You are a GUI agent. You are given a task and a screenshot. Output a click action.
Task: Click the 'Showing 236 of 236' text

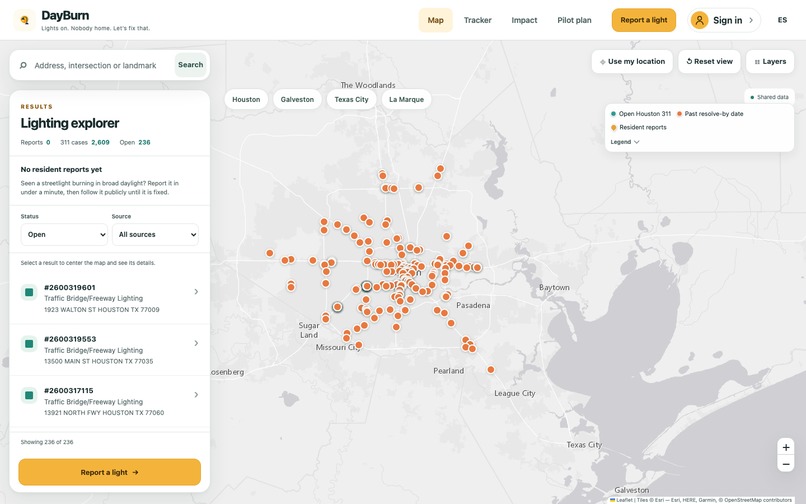click(x=47, y=442)
